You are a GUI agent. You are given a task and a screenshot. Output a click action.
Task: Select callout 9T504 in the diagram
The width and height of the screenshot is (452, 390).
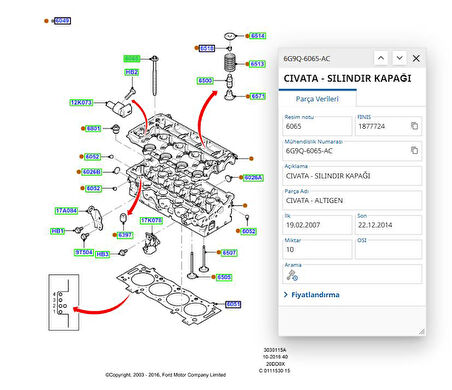click(84, 252)
